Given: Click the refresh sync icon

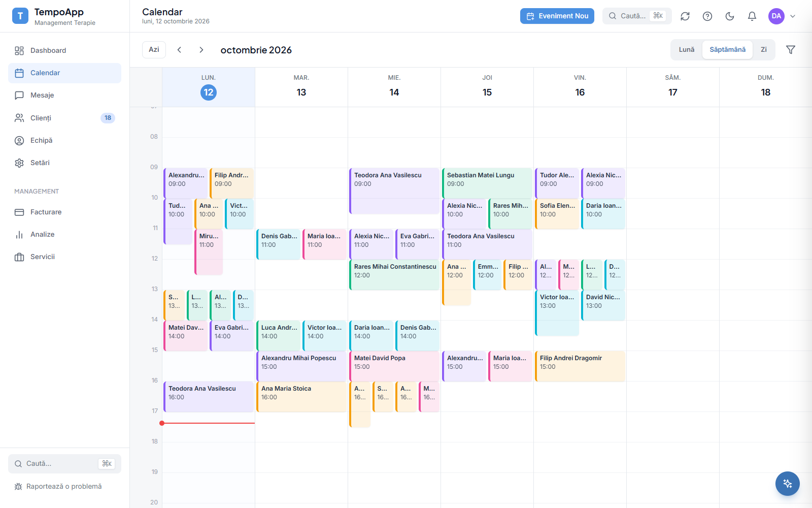Looking at the screenshot, I should click(x=685, y=16).
